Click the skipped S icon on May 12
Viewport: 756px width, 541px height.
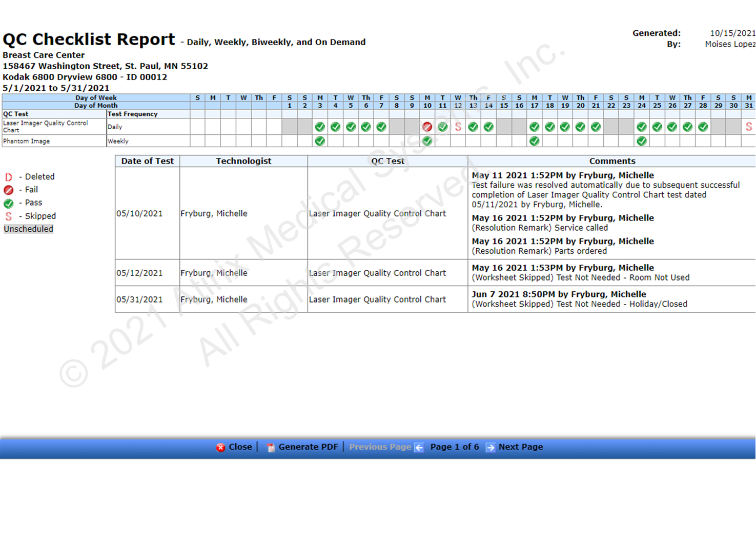(x=458, y=127)
